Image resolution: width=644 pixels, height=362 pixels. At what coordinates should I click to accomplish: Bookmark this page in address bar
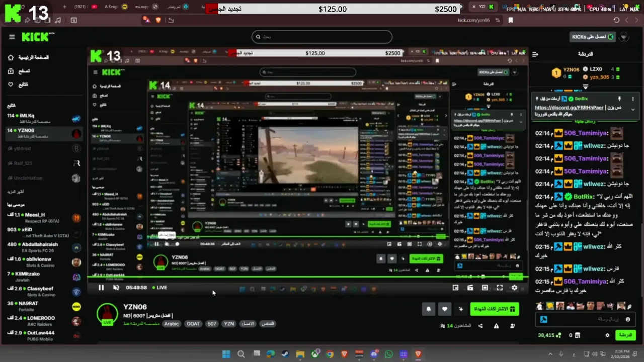point(511,20)
